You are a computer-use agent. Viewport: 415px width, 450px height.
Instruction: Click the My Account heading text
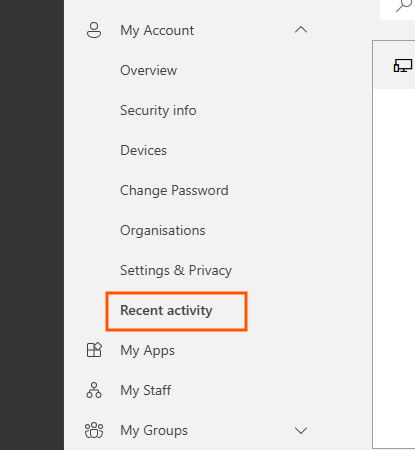click(157, 30)
